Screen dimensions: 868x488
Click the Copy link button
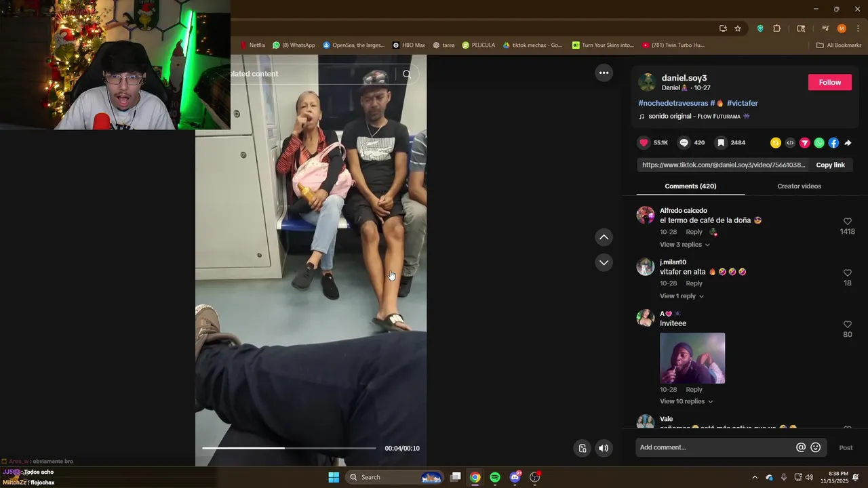point(830,165)
